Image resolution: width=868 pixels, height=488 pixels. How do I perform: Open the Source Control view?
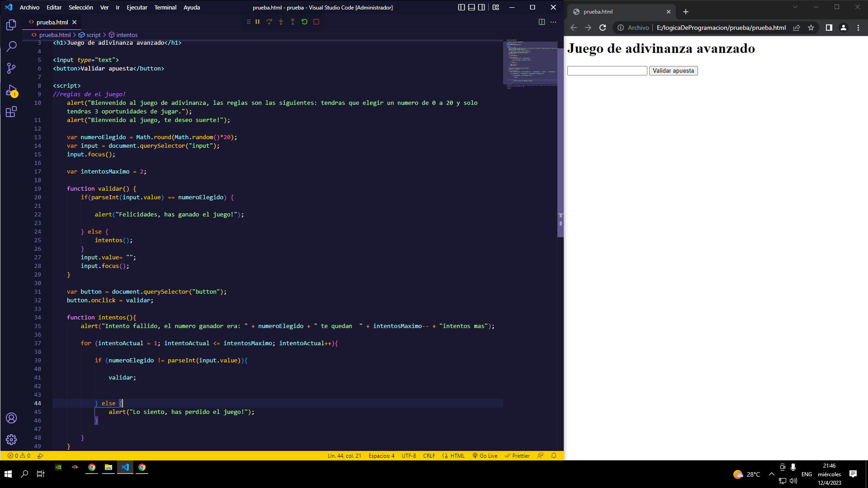click(11, 68)
